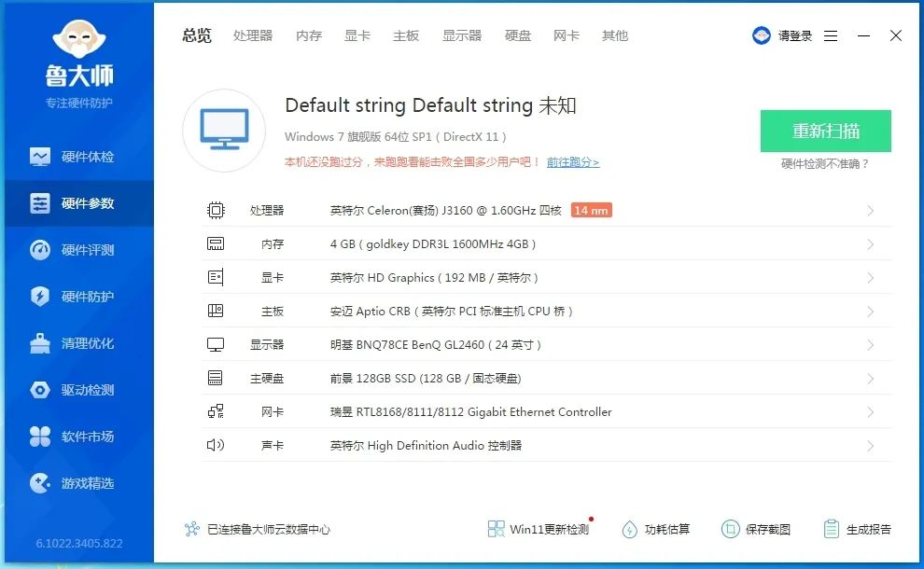Expand the 处理器 row chevron
The width and height of the screenshot is (924, 569).
[871, 211]
